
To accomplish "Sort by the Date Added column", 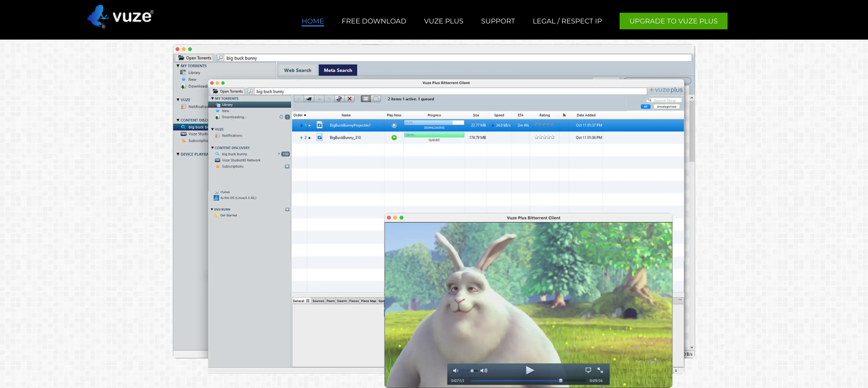I will click(x=586, y=115).
